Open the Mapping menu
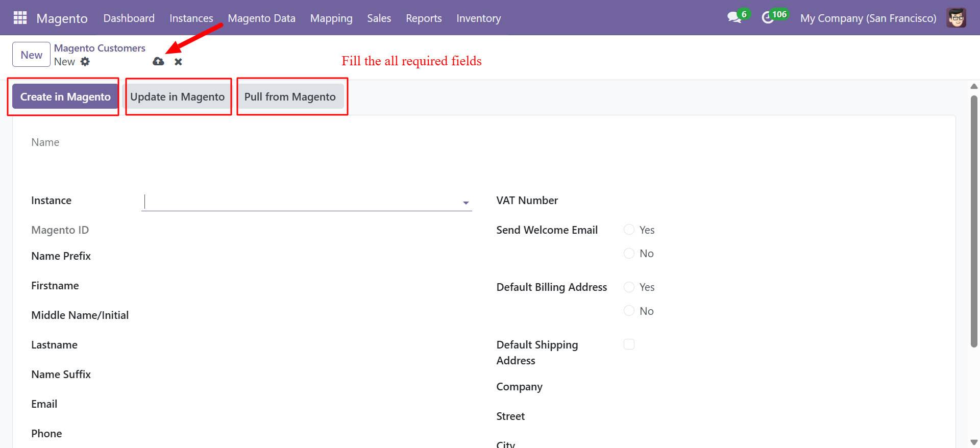This screenshot has height=448, width=980. pyautogui.click(x=331, y=18)
